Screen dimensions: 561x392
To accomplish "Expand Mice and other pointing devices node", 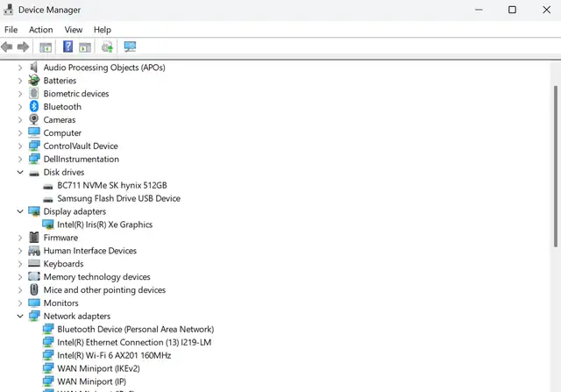I will pos(20,290).
